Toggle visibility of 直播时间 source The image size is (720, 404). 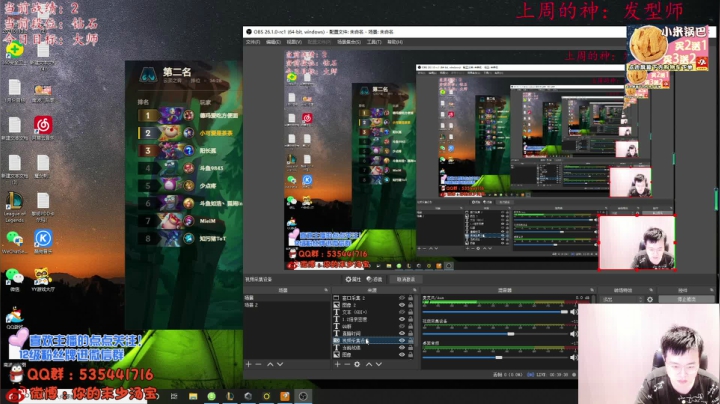402,333
